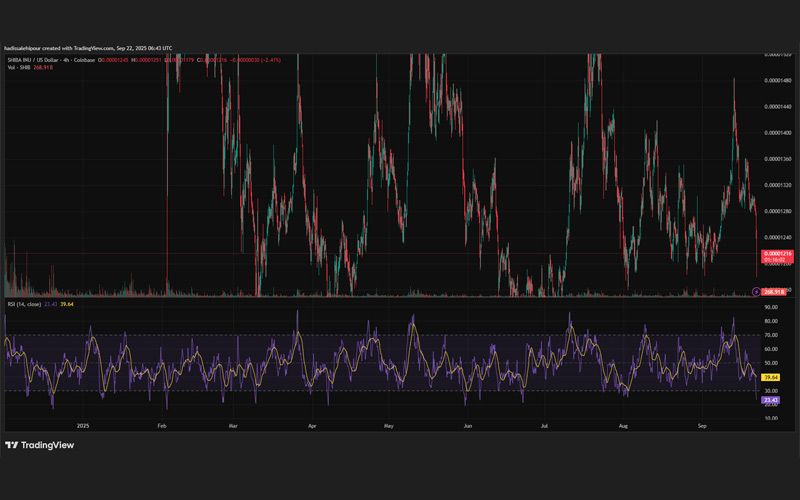Click the 0.00001440 price axis tick

pos(778,107)
